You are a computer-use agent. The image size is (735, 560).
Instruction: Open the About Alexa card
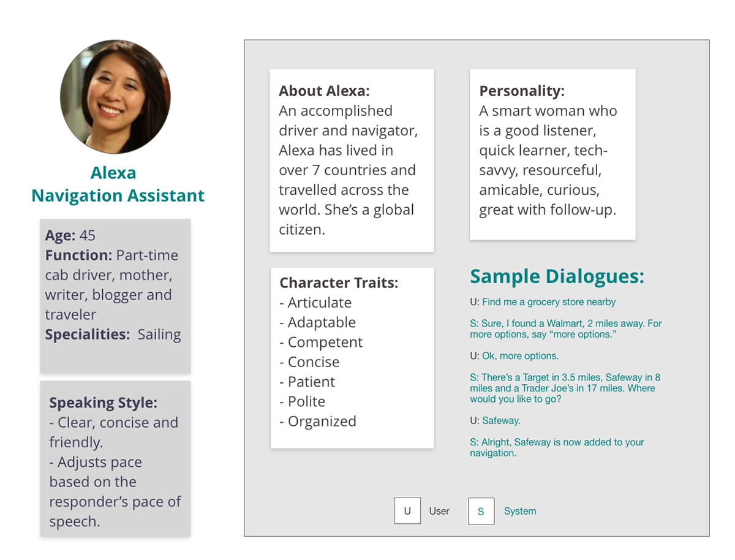coord(352,161)
